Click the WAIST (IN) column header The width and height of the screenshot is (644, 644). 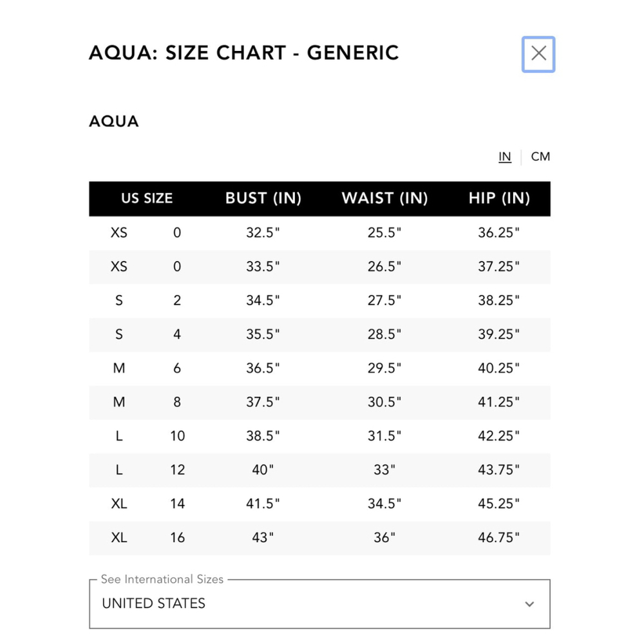[x=384, y=198]
